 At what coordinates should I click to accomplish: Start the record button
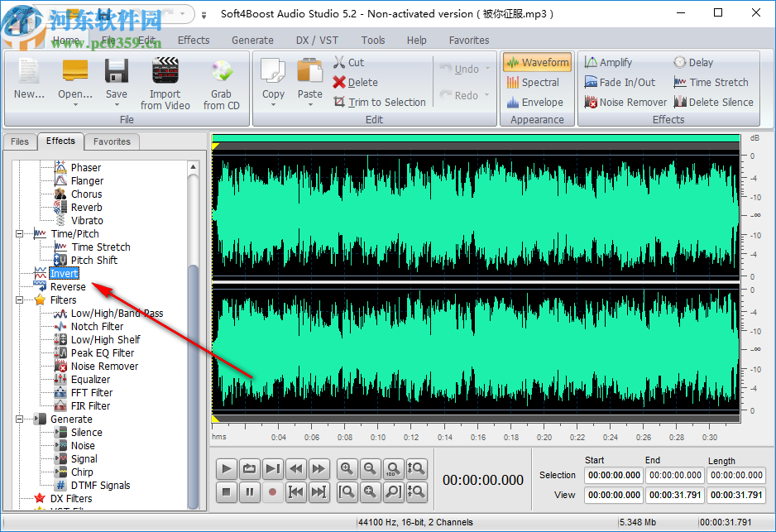[272, 492]
